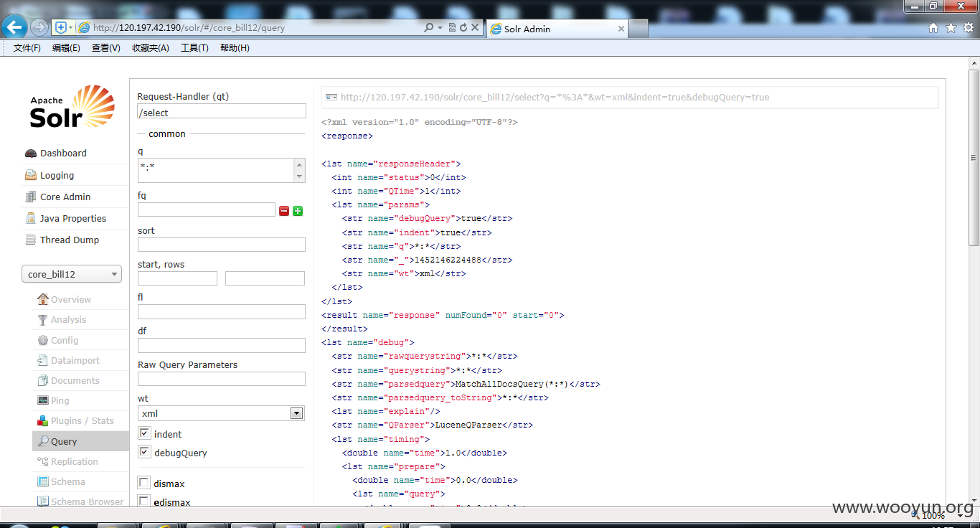This screenshot has height=528, width=980.
Task: Click the page scrollbar up arrow
Action: [974, 65]
